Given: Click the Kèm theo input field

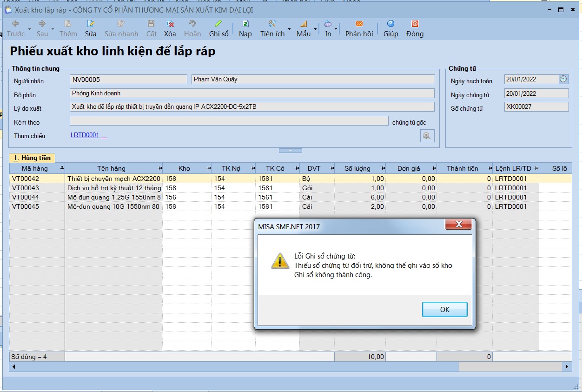Looking at the screenshot, I should (x=229, y=121).
